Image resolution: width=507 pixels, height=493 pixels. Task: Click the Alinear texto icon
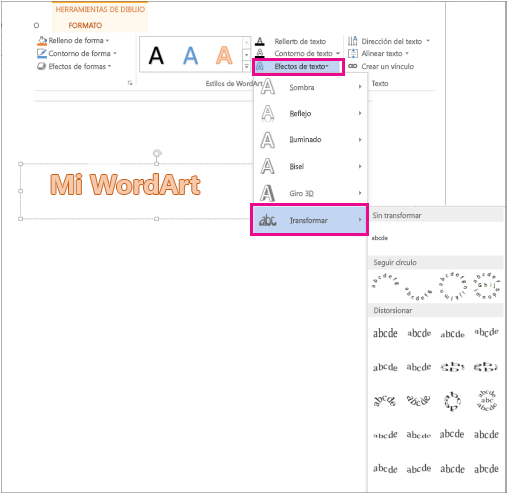point(353,53)
